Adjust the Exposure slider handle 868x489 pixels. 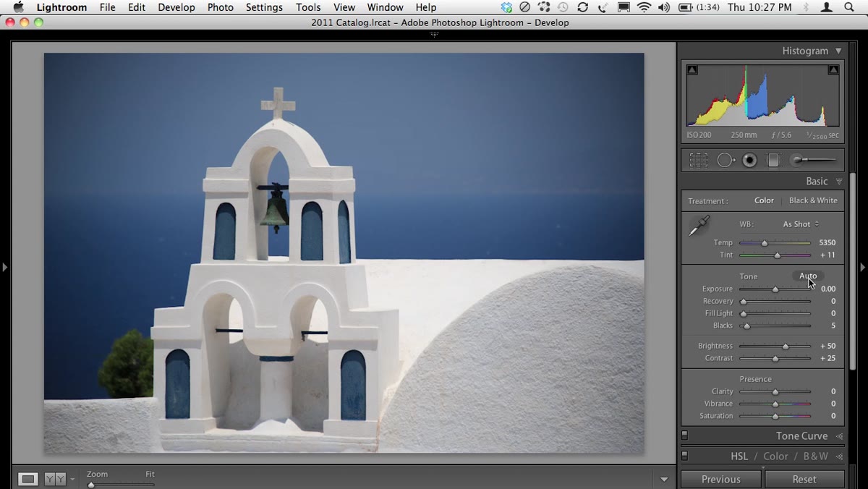click(x=775, y=289)
